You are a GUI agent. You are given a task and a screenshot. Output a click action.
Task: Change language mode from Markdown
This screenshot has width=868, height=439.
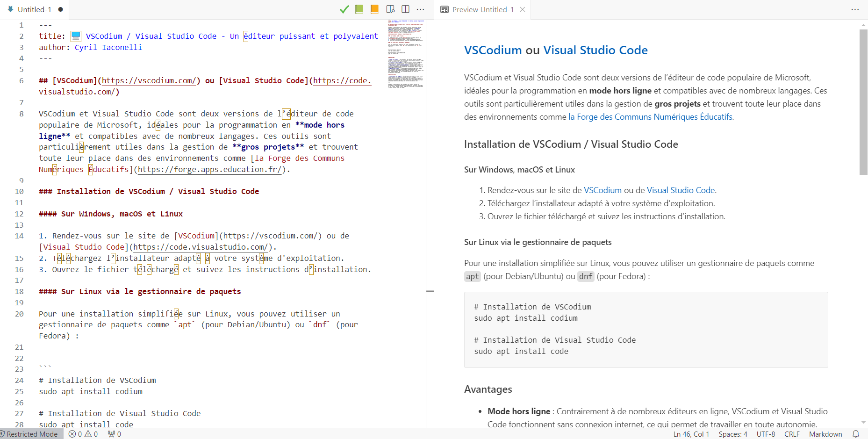(825, 434)
